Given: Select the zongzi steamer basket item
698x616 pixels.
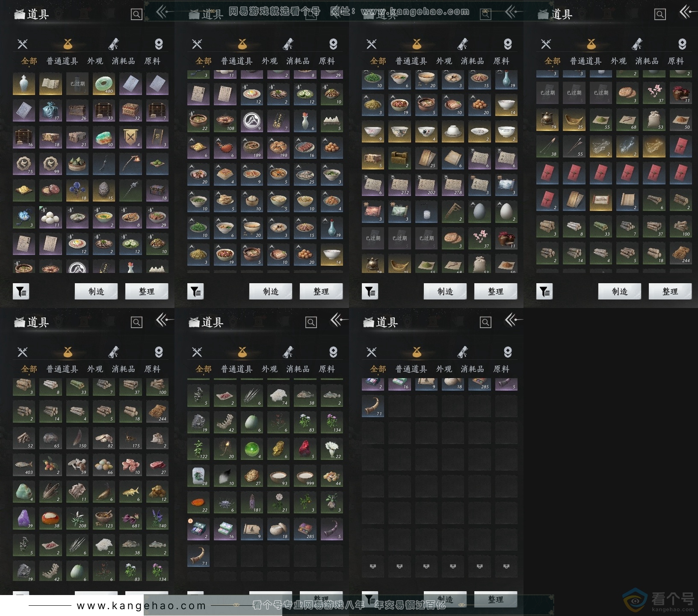Looking at the screenshot, I should click(77, 164).
